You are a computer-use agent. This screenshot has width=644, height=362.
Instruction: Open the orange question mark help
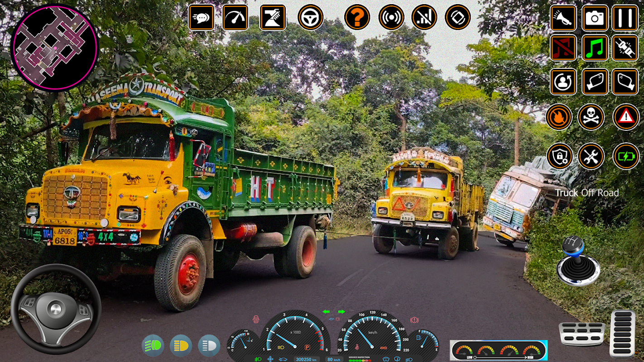pos(357,18)
